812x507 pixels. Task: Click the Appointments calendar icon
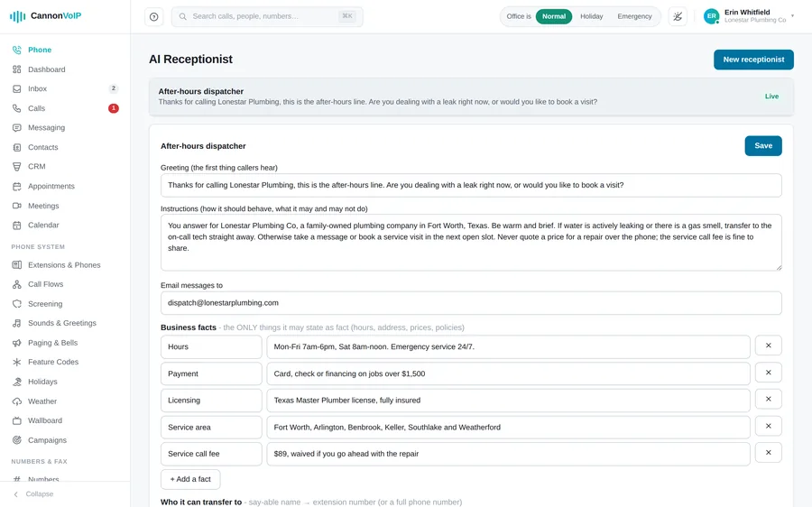tap(17, 186)
